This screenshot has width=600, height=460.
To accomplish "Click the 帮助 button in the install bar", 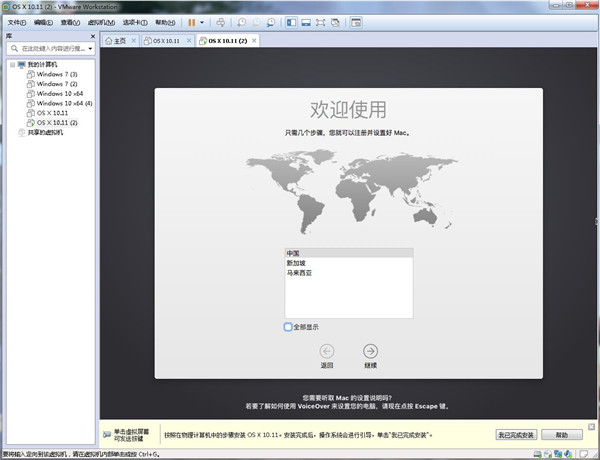I will click(x=562, y=435).
